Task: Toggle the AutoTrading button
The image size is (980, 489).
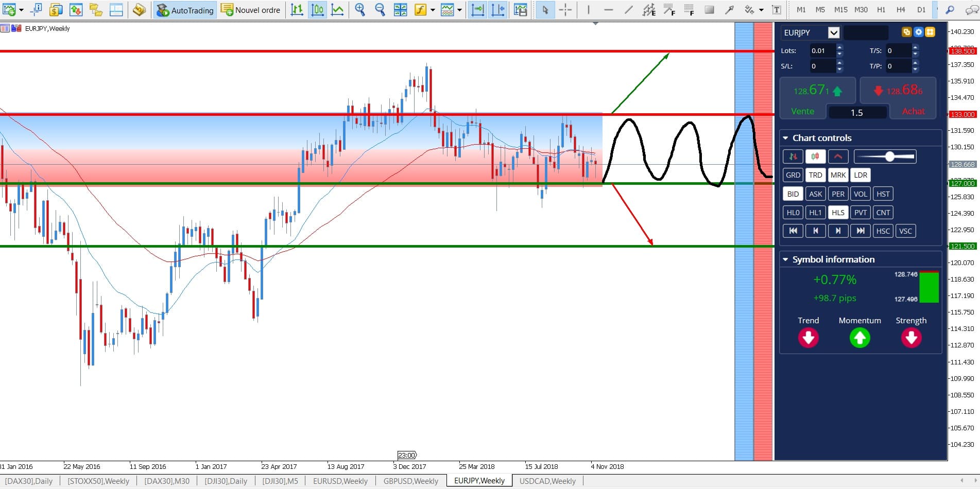Action: point(185,10)
